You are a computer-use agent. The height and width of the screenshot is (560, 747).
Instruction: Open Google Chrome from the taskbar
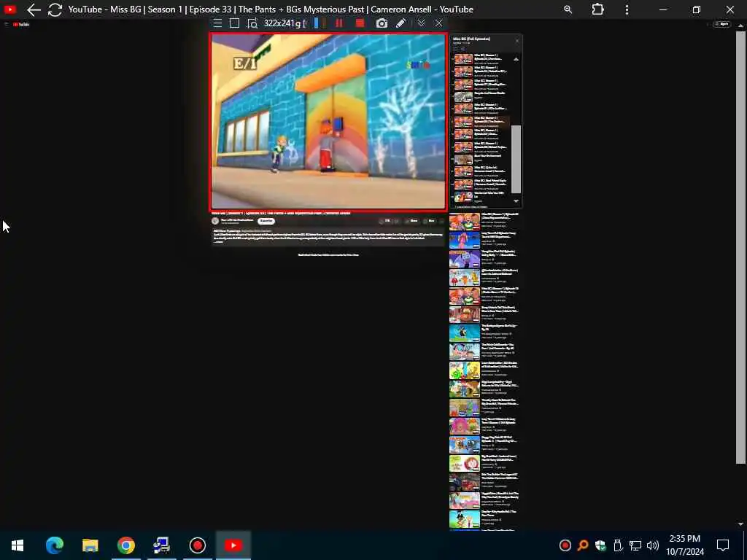click(125, 545)
